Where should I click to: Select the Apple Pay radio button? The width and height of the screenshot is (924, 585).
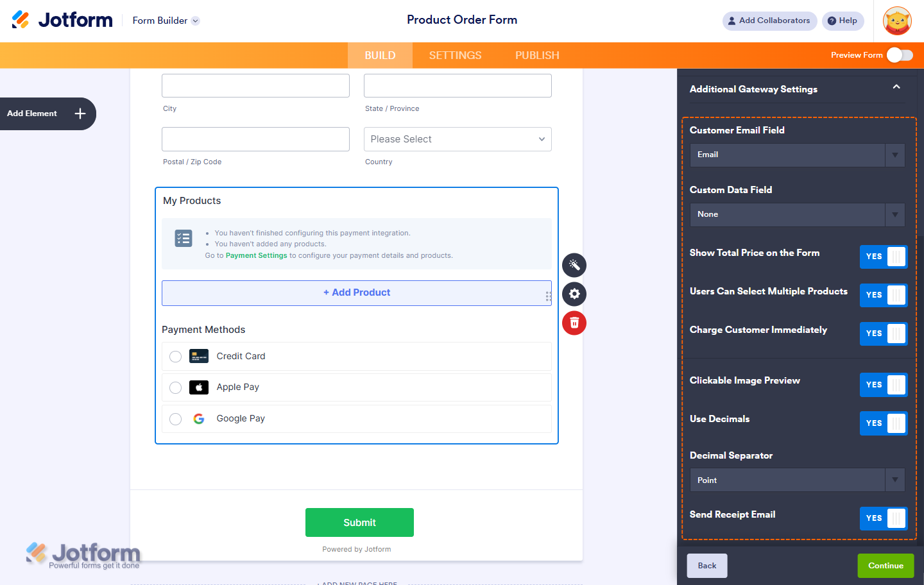[x=175, y=387]
